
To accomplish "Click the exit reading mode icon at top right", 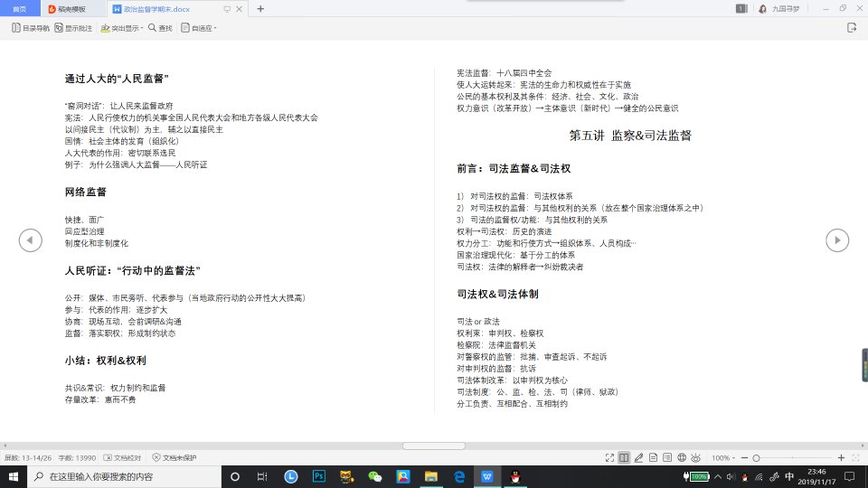I will click(852, 28).
